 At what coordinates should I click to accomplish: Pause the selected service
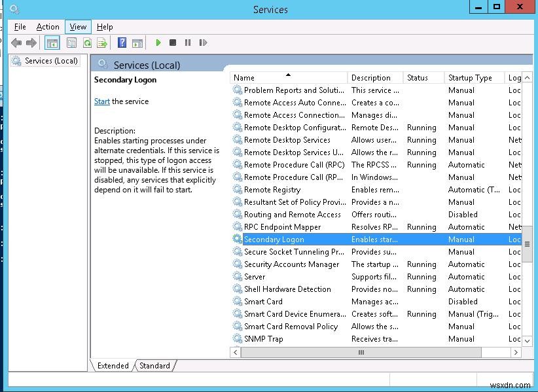coord(188,43)
